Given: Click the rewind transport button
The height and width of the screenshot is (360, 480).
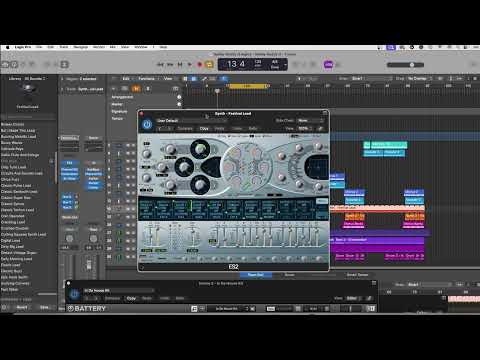Looking at the screenshot, I should pyautogui.click(x=160, y=64).
